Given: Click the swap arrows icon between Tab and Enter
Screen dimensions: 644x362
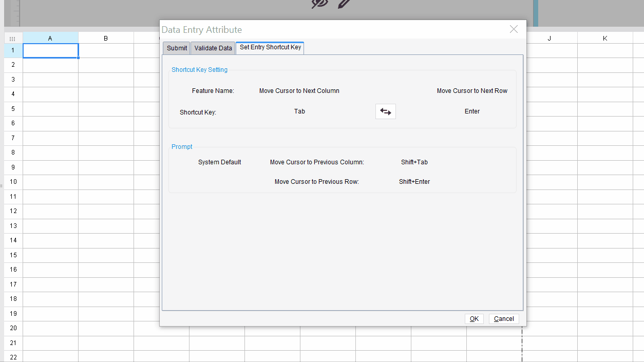Looking at the screenshot, I should tap(385, 111).
